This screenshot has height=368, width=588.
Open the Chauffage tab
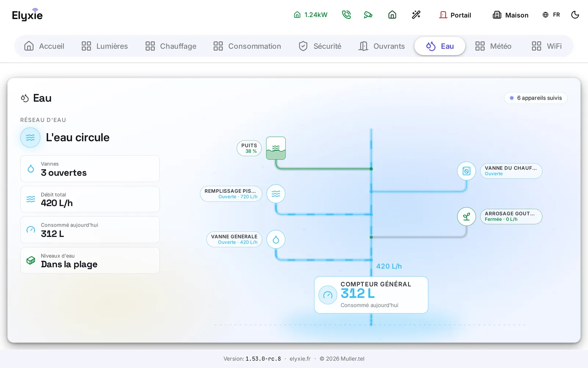click(x=171, y=46)
